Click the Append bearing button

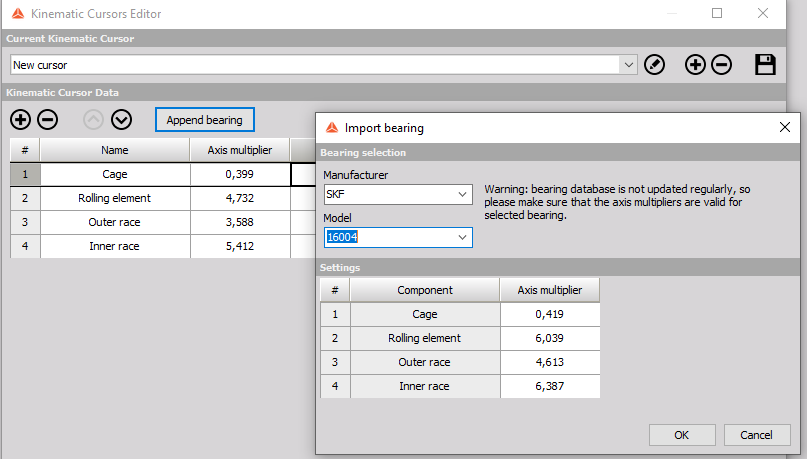pyautogui.click(x=204, y=120)
